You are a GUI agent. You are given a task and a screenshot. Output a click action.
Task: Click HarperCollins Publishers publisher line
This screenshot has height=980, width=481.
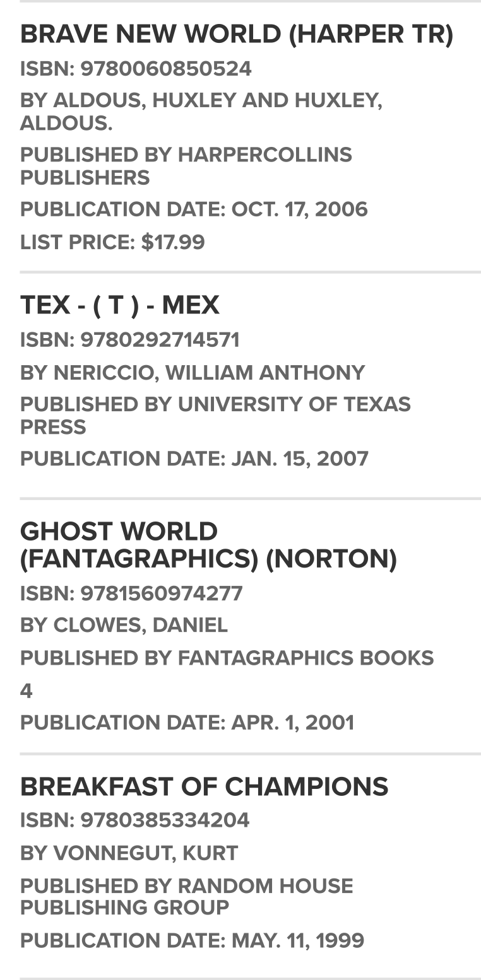point(186,166)
